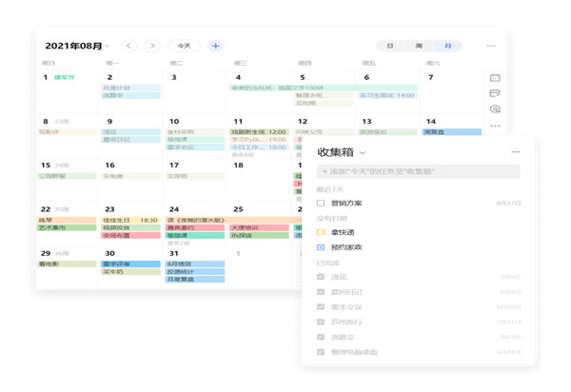Uncheck the completed 整理电脑桌面 task checkbox
This screenshot has height=392, width=571.
pyautogui.click(x=321, y=352)
